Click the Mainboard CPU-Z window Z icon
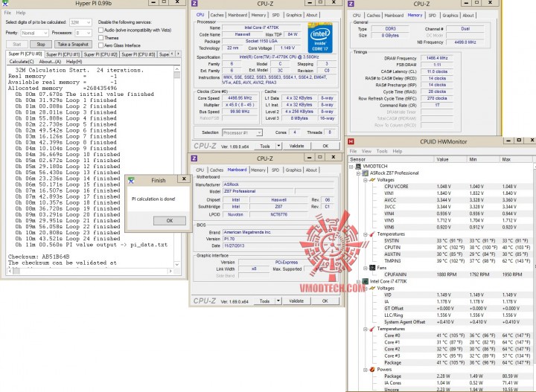This screenshot has height=392, width=536. click(194, 158)
